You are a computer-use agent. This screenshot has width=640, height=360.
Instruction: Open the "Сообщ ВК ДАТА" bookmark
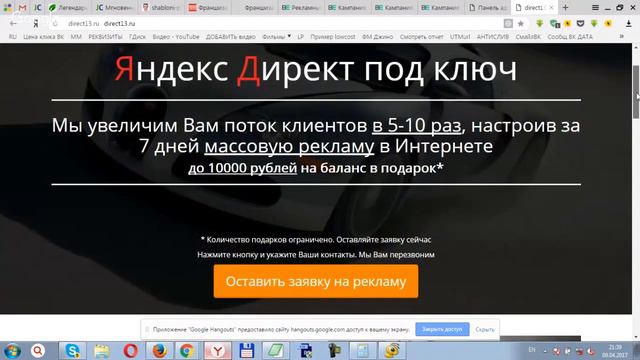click(x=570, y=37)
